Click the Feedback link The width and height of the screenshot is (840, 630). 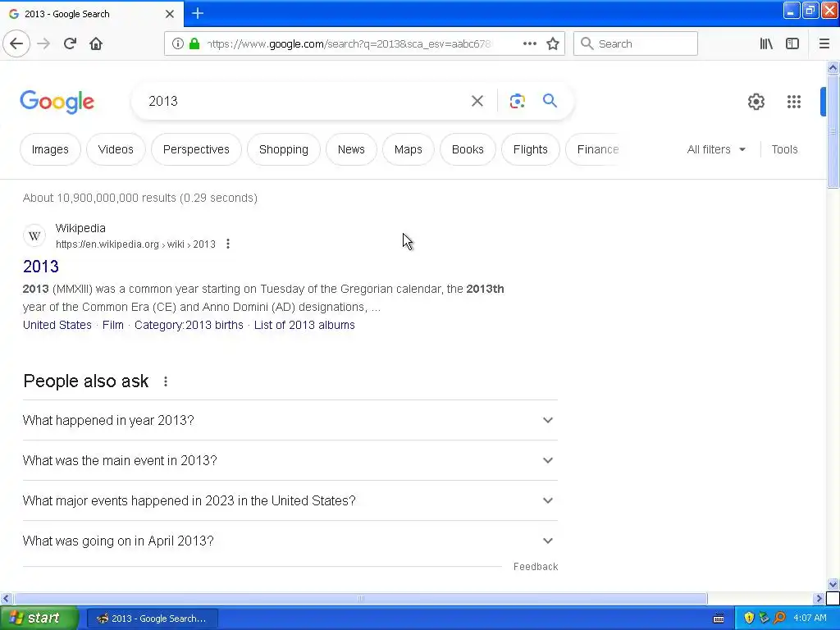coord(535,567)
